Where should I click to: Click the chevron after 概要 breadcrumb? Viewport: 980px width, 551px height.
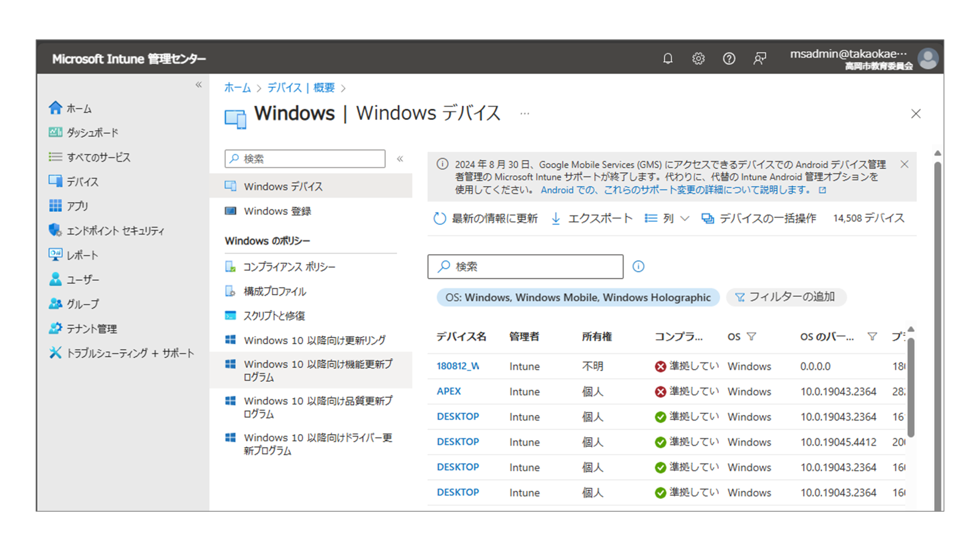pos(343,88)
